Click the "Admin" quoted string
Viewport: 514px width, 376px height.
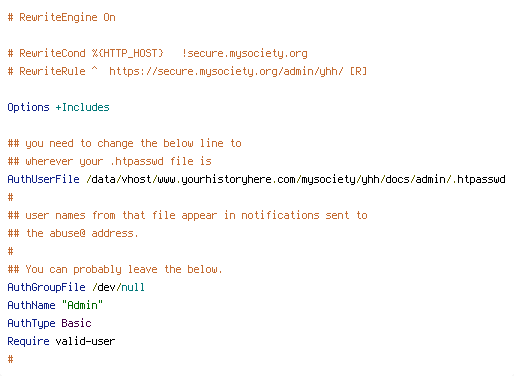coord(82,305)
